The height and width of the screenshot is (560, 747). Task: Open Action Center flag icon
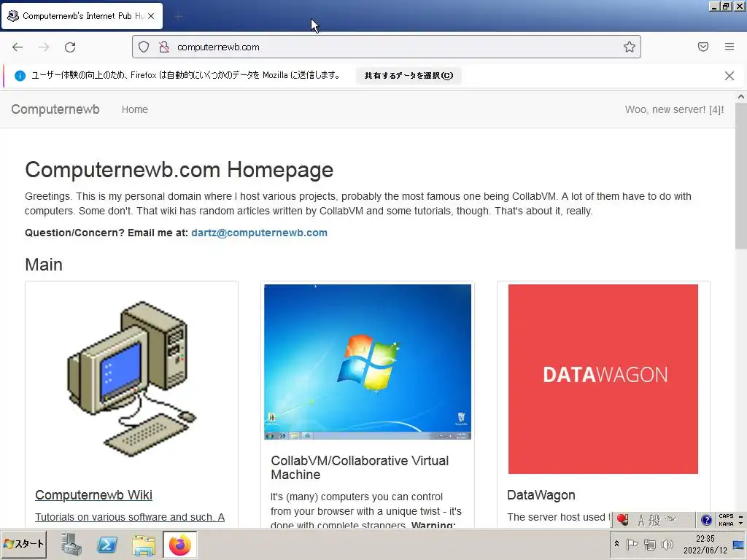point(632,544)
